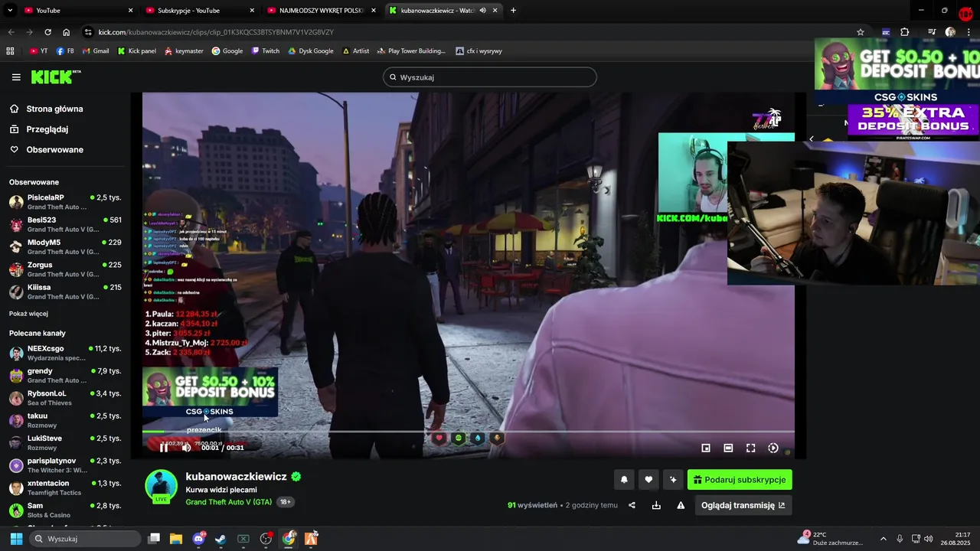Open Discord from taskbar

199,539
